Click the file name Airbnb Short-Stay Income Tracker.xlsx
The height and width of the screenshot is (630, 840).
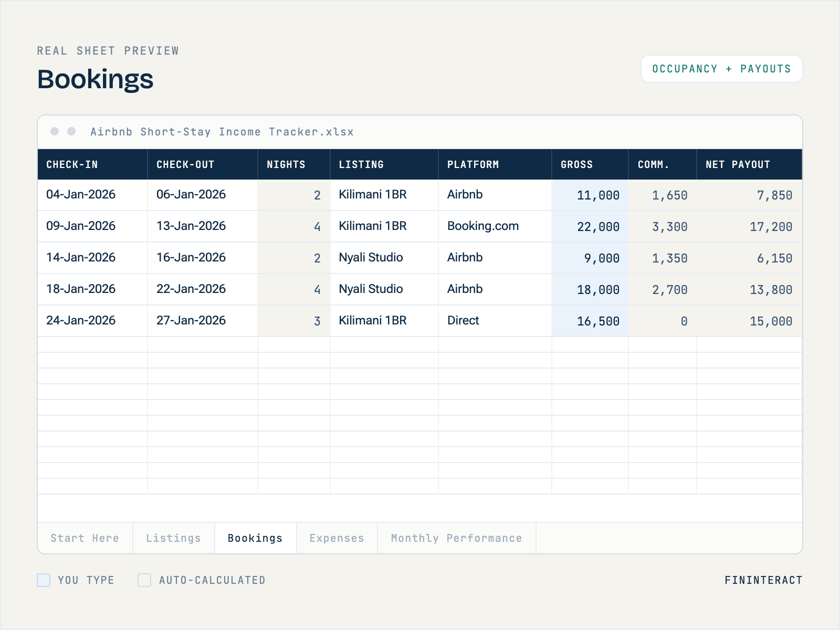(x=222, y=132)
